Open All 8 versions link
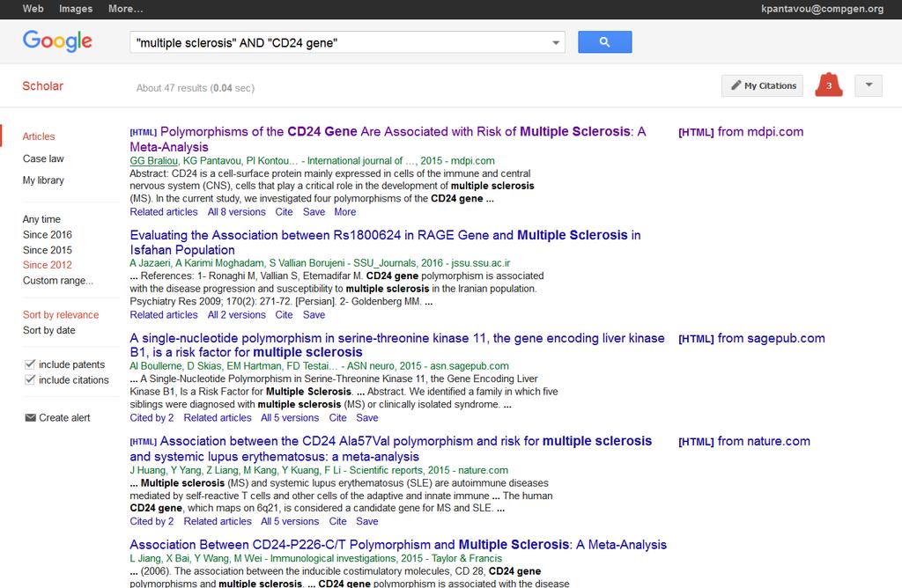 pos(236,211)
